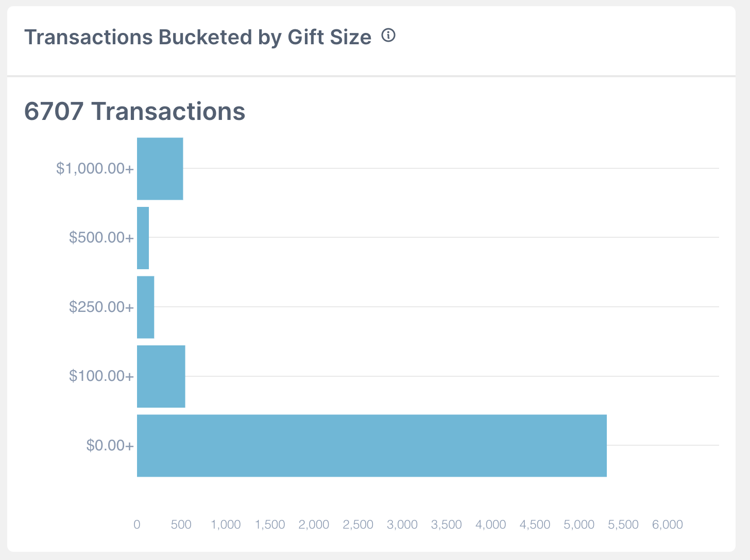Click the 2,500 tick label on the x-axis
Image resolution: width=750 pixels, height=560 pixels.
(358, 524)
